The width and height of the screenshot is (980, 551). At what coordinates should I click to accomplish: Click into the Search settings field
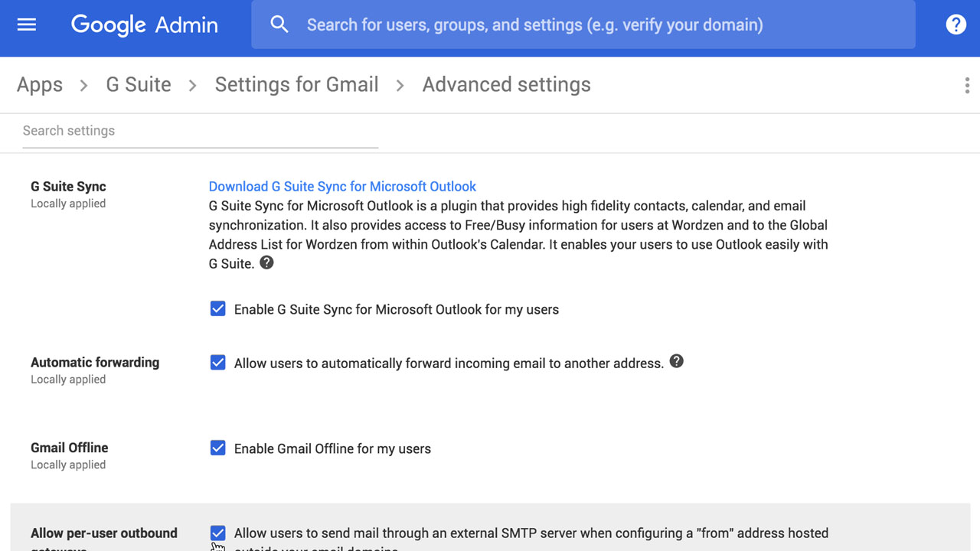[x=199, y=131]
